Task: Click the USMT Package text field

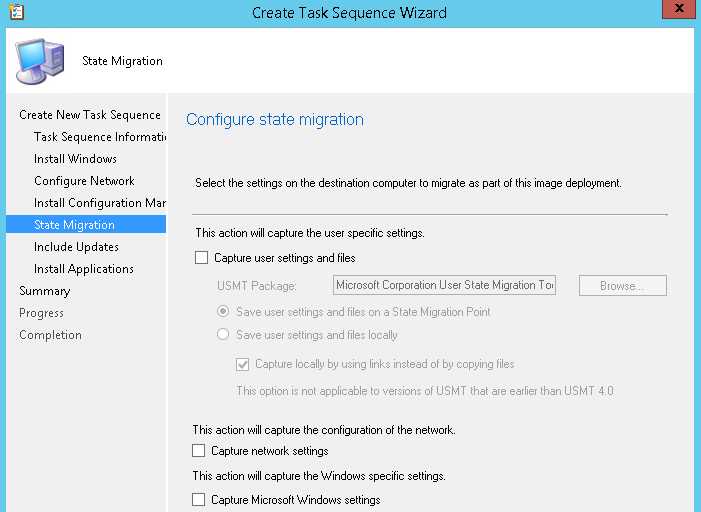Action: 444,286
